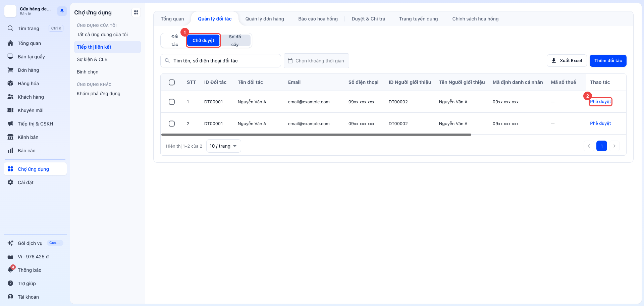Open Hàng hóa box icon
This screenshot has height=306, width=644.
pyautogui.click(x=10, y=84)
